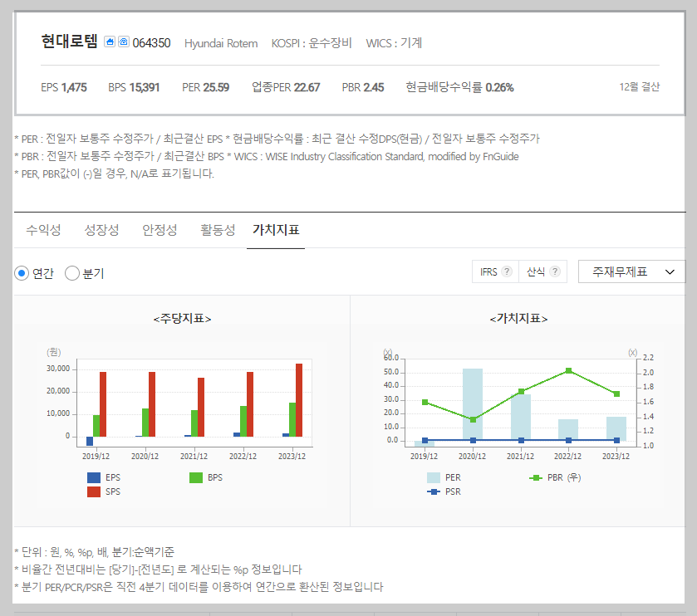Select the 연간 radio button

tap(22, 273)
